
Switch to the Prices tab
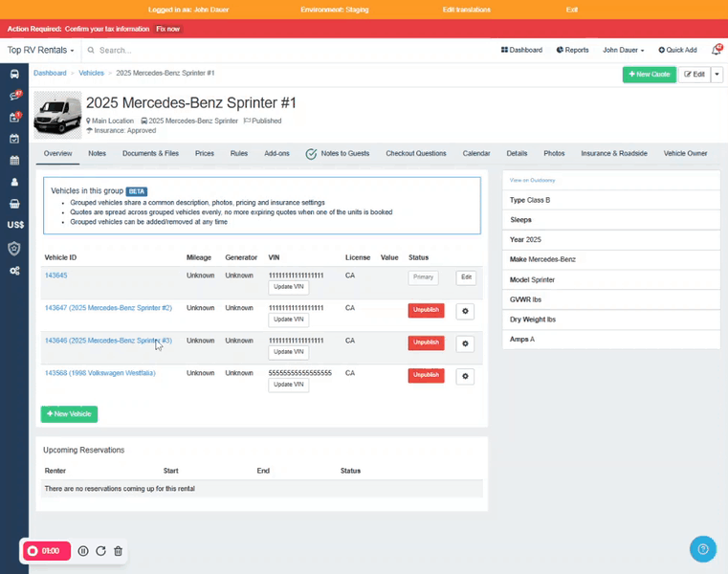click(x=205, y=153)
